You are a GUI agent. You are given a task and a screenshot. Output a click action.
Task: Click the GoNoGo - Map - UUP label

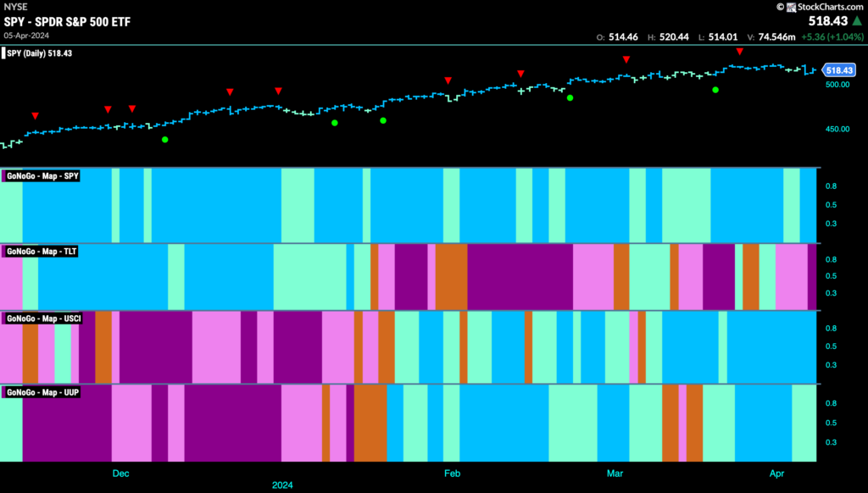42,392
